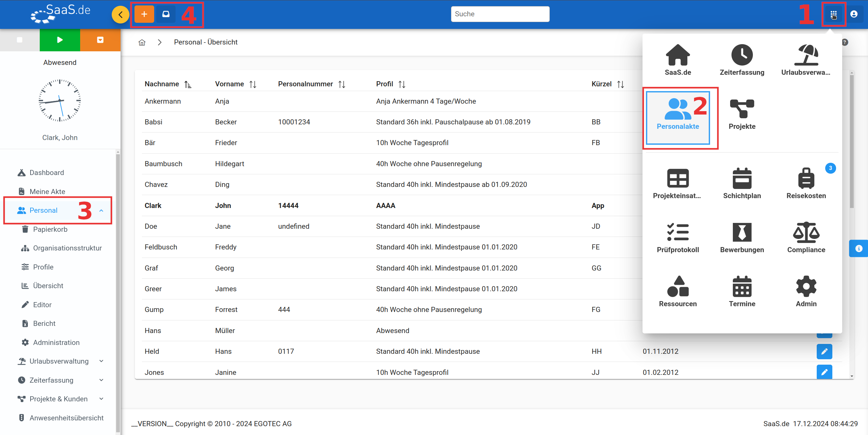Viewport: 868px width, 435px height.
Task: Edit the Jones Janine row
Action: pos(824,372)
